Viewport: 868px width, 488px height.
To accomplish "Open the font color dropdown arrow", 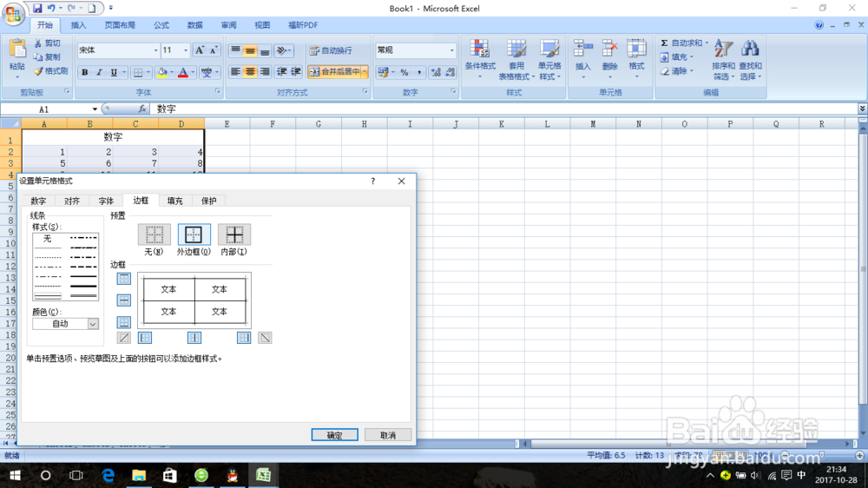I will click(193, 72).
